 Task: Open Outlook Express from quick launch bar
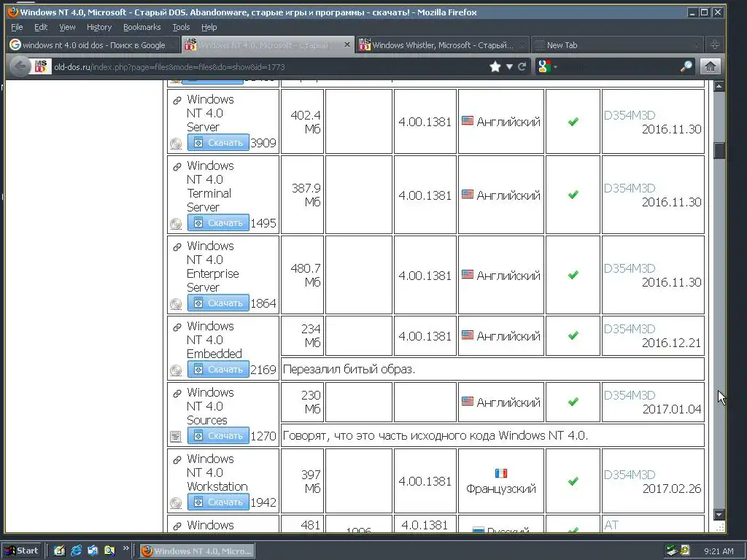(93, 551)
